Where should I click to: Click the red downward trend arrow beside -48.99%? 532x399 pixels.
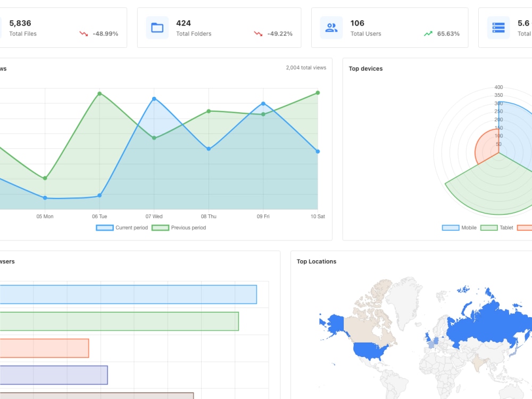tap(84, 33)
